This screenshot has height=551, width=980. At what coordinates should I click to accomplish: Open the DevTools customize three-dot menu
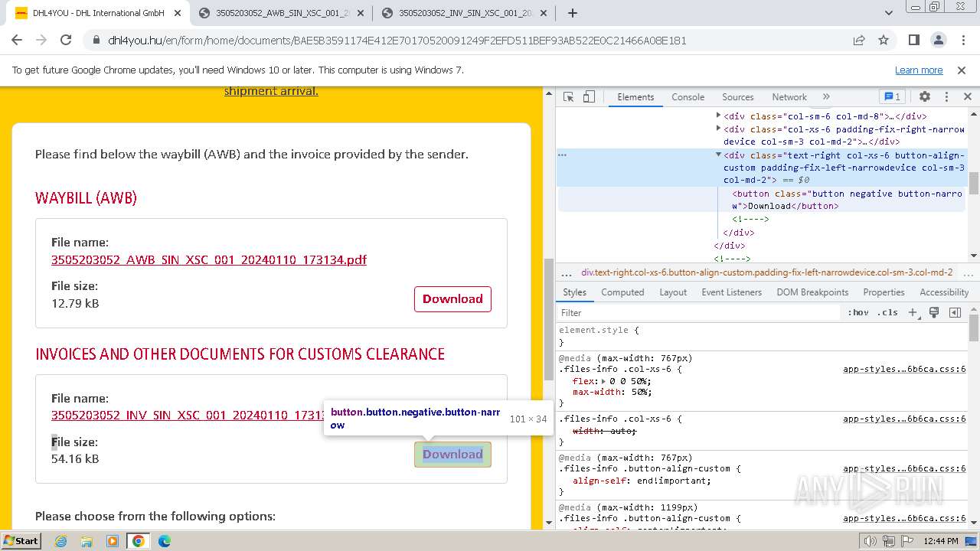(946, 97)
